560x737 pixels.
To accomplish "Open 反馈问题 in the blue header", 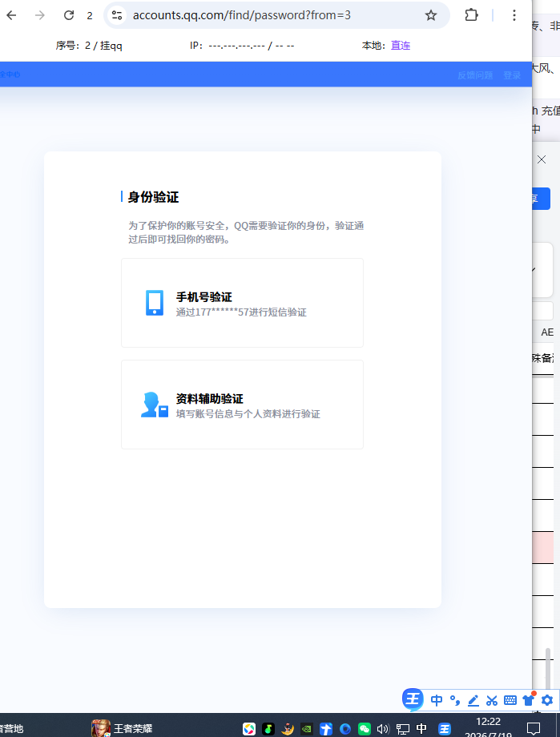I will pos(475,75).
